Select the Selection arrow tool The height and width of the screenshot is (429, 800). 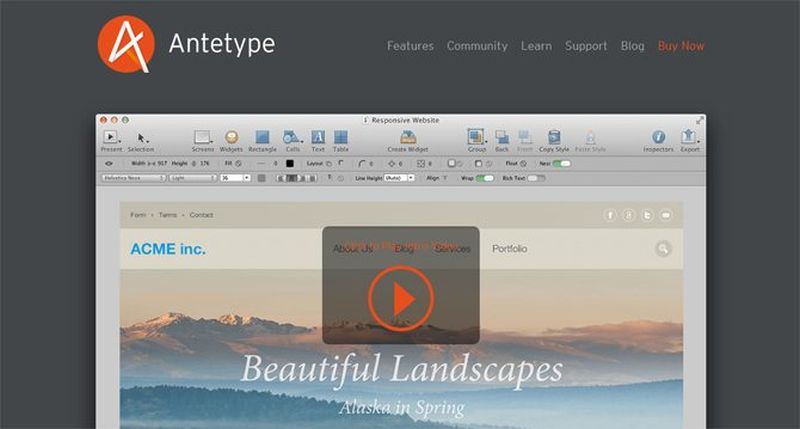(141, 138)
